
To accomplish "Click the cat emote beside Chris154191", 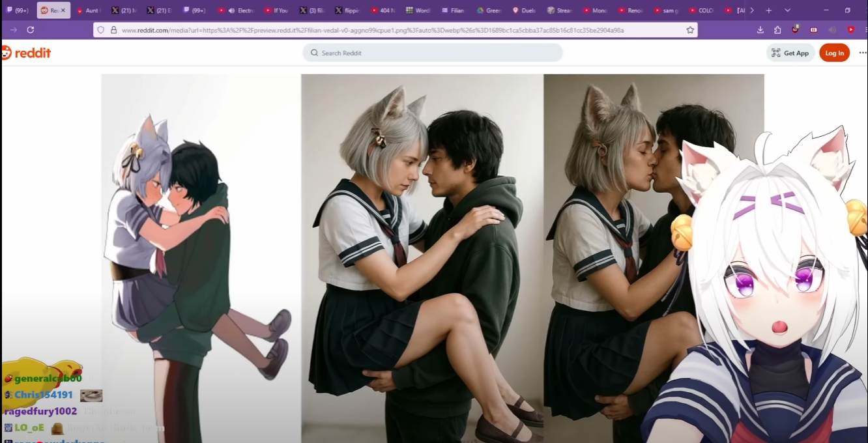I will (x=91, y=395).
